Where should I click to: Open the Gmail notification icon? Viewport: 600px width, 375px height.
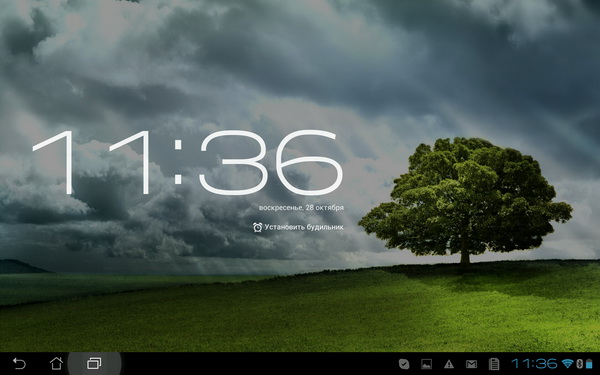[x=471, y=364]
